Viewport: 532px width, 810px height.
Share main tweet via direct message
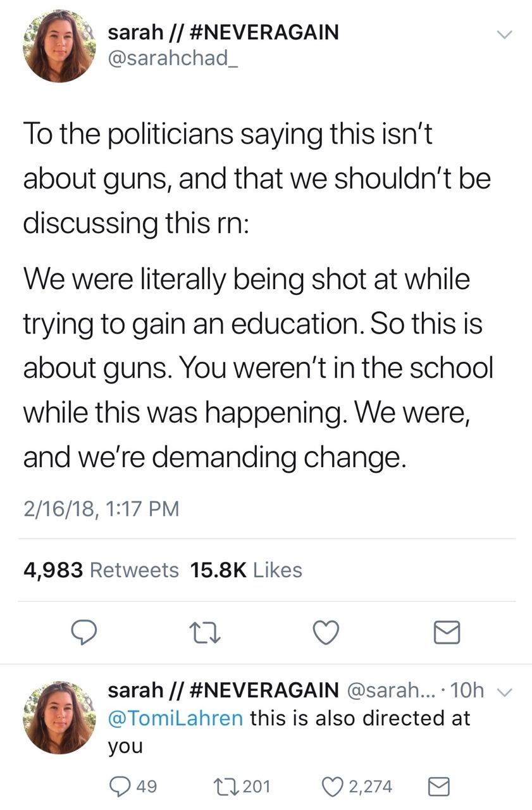click(x=448, y=632)
